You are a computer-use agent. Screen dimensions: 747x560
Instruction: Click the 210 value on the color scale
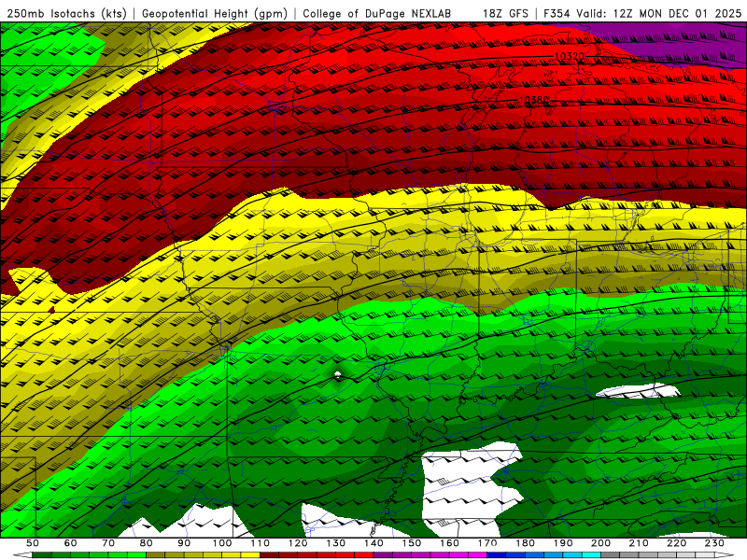pos(639,543)
